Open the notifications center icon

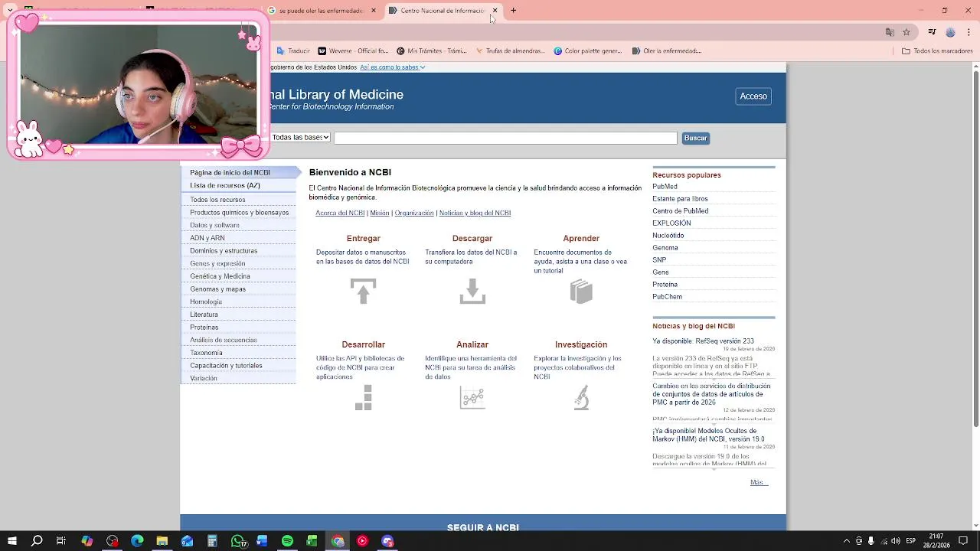963,541
